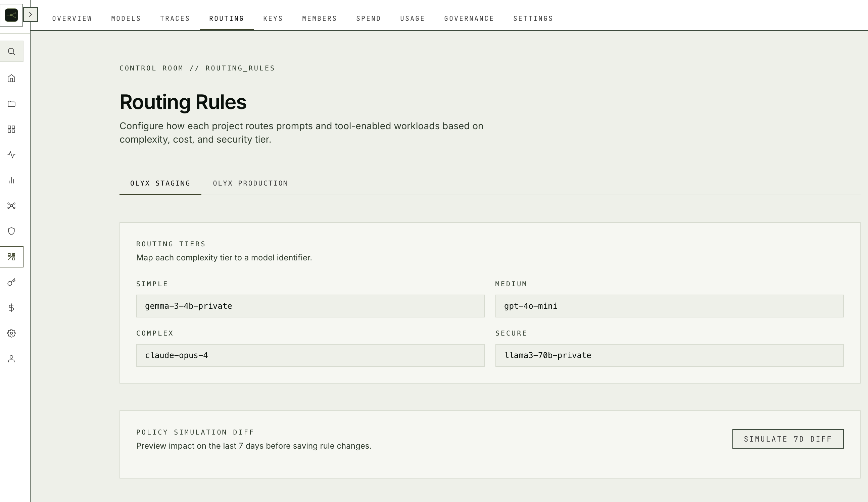This screenshot has height=502, width=868.
Task: Open the search icon in sidebar
Action: [11, 52]
